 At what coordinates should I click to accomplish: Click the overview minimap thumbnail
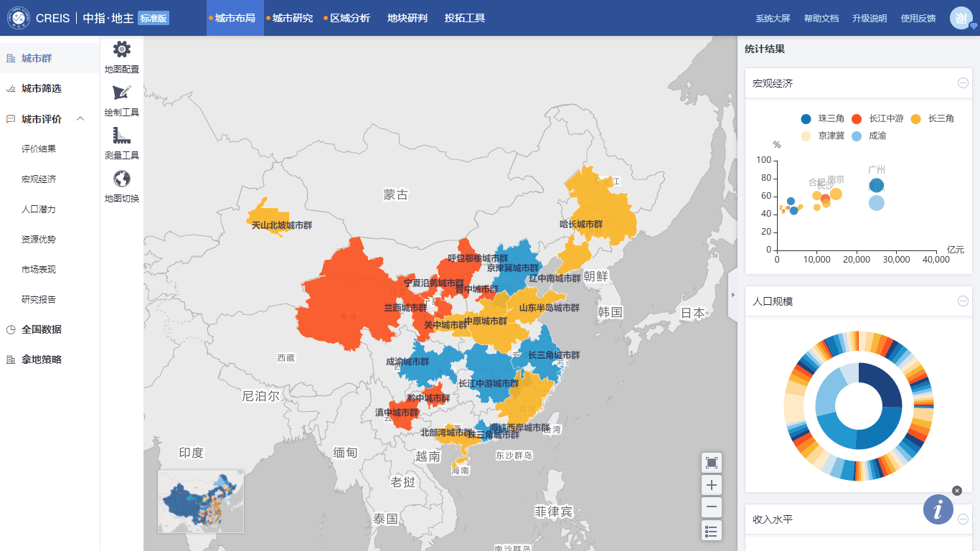201,501
